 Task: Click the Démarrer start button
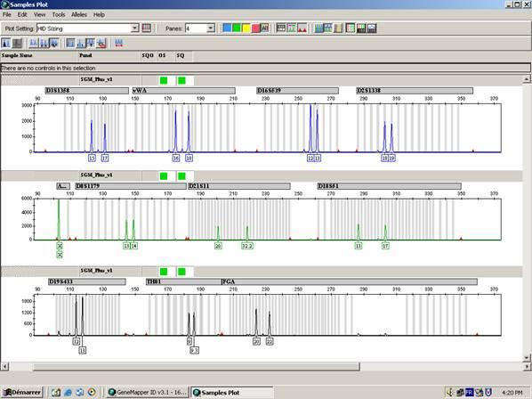pyautogui.click(x=22, y=393)
